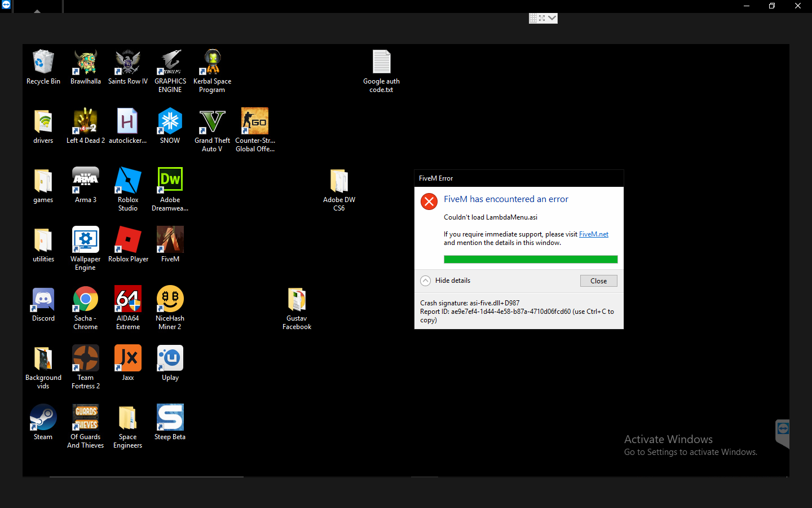Image resolution: width=812 pixels, height=508 pixels.
Task: Click the horizontal scrollbar at the bottom
Action: pyautogui.click(x=147, y=477)
